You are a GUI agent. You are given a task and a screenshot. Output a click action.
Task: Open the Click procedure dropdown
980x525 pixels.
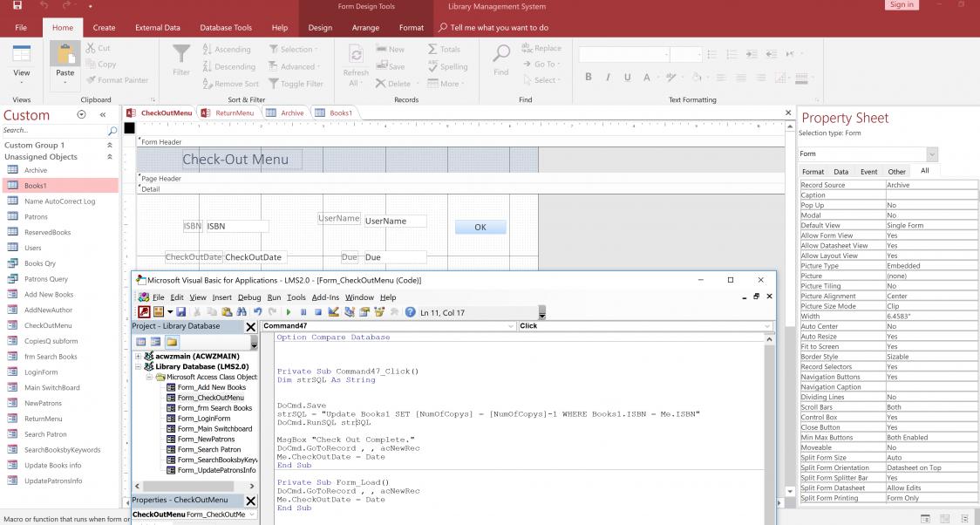pos(767,326)
